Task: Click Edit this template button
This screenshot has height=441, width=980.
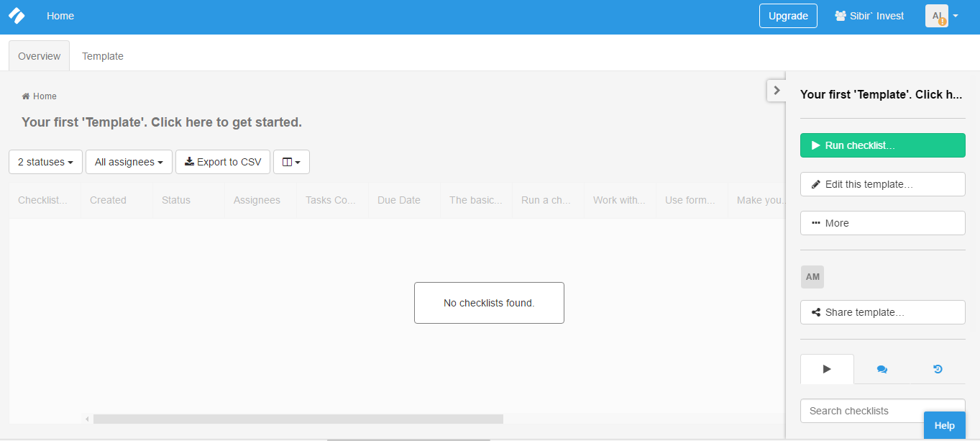Action: tap(883, 184)
